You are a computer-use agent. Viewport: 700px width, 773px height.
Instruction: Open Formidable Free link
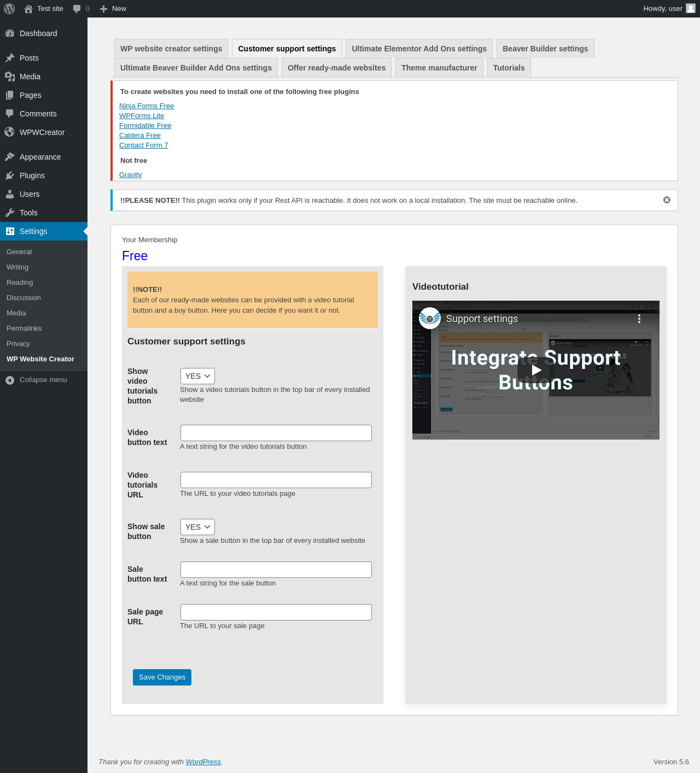[x=145, y=126]
